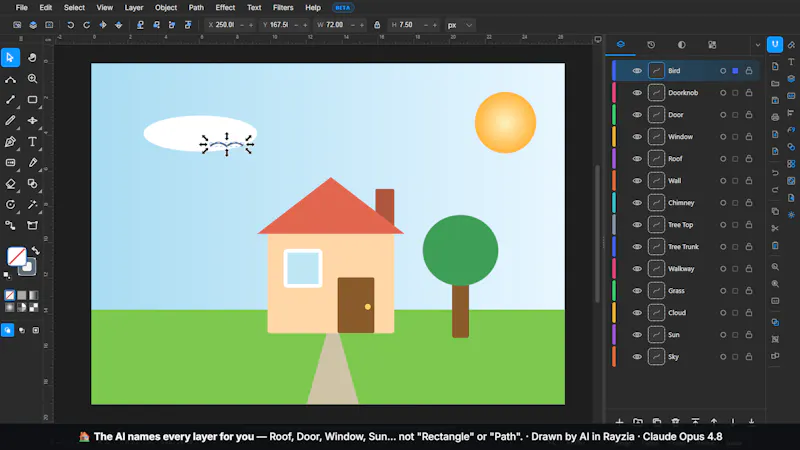Image resolution: width=800 pixels, height=450 pixels.
Task: Open the Filters menu
Action: coord(283,8)
